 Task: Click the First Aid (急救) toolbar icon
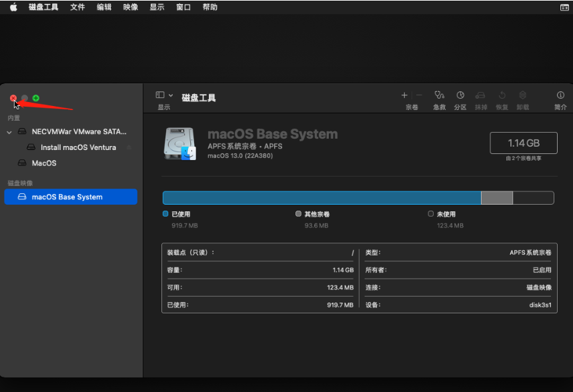point(438,96)
